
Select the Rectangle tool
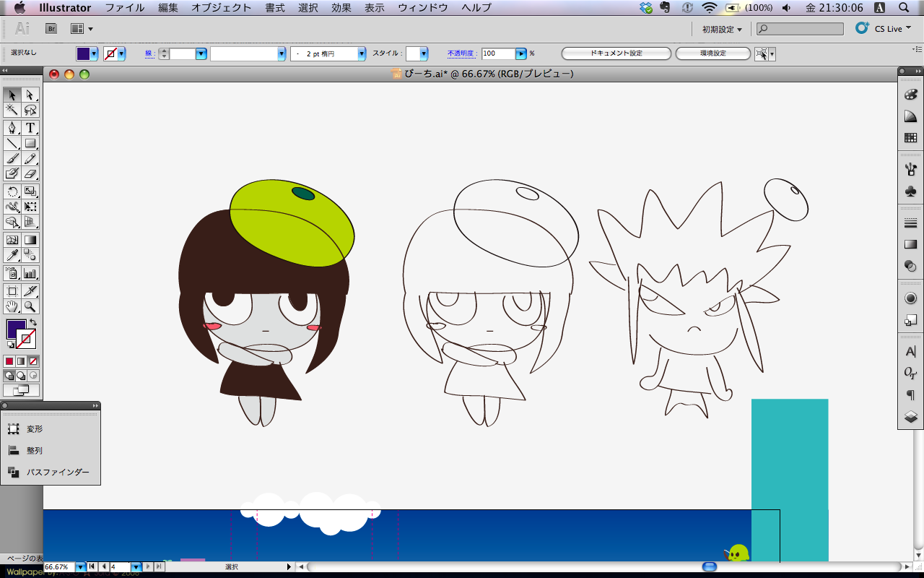tap(30, 143)
